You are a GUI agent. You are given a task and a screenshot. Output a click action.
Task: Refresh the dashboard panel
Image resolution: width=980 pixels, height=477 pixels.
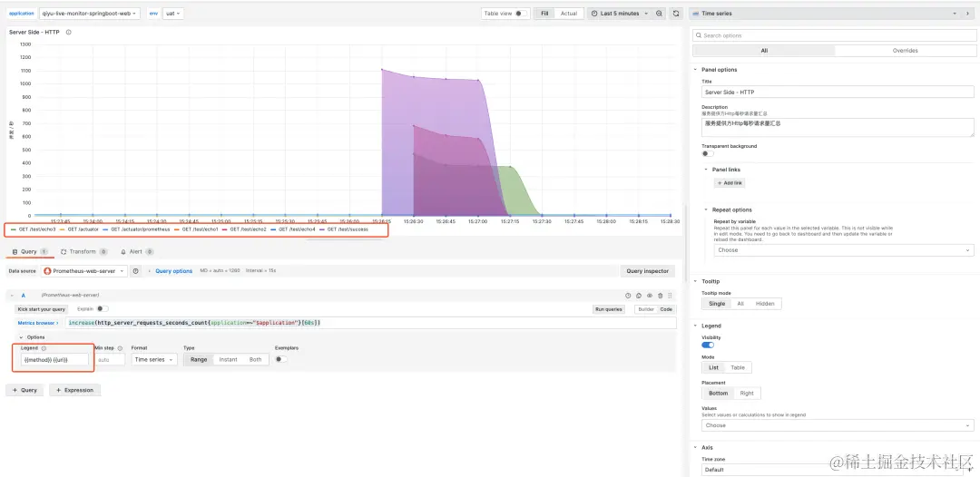click(x=676, y=13)
